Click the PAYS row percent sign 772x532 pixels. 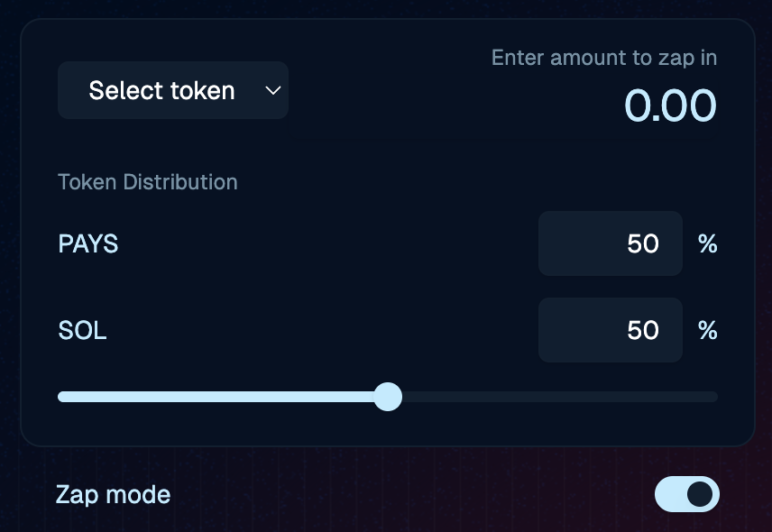click(x=708, y=243)
